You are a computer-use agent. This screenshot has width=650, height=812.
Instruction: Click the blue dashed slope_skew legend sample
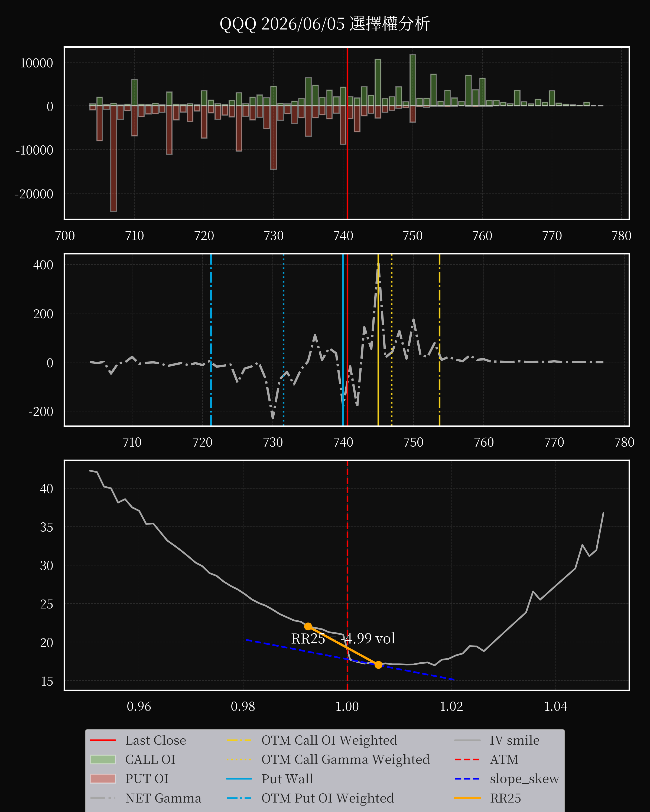coord(468,779)
